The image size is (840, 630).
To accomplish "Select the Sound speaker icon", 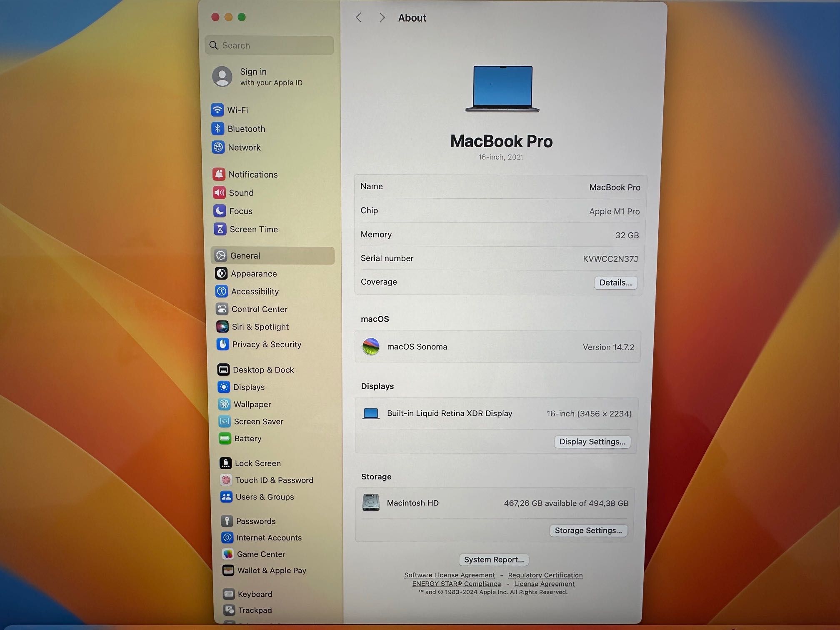I will click(x=219, y=192).
